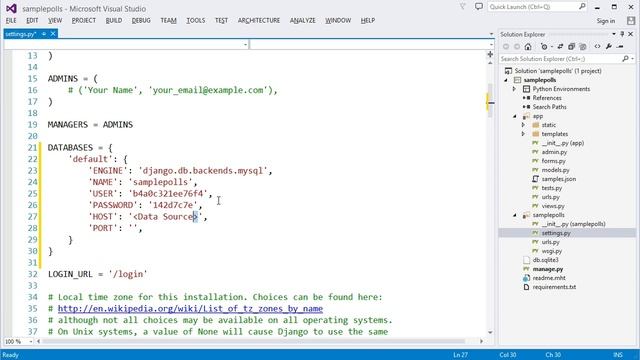Viewport: 640px width, 360px height.
Task: Click the 'Ln 27' status bar entry
Action: pos(460,355)
